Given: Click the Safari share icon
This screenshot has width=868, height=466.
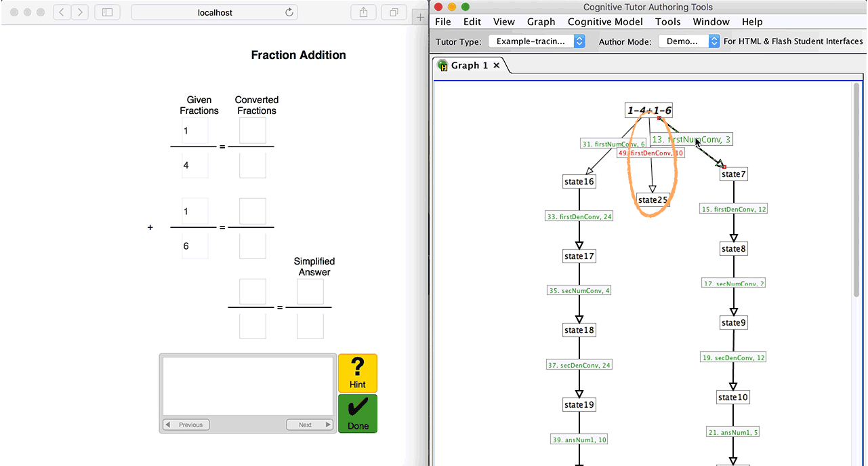Looking at the screenshot, I should 363,12.
